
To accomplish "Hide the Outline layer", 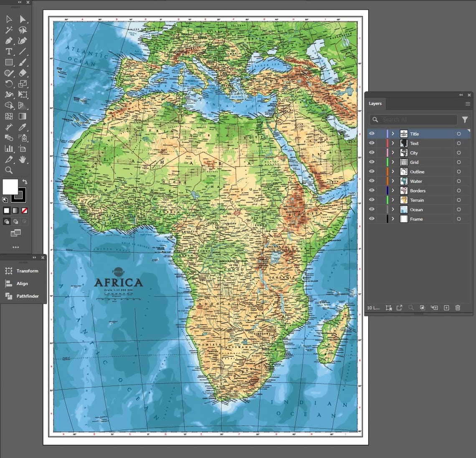I will click(372, 172).
